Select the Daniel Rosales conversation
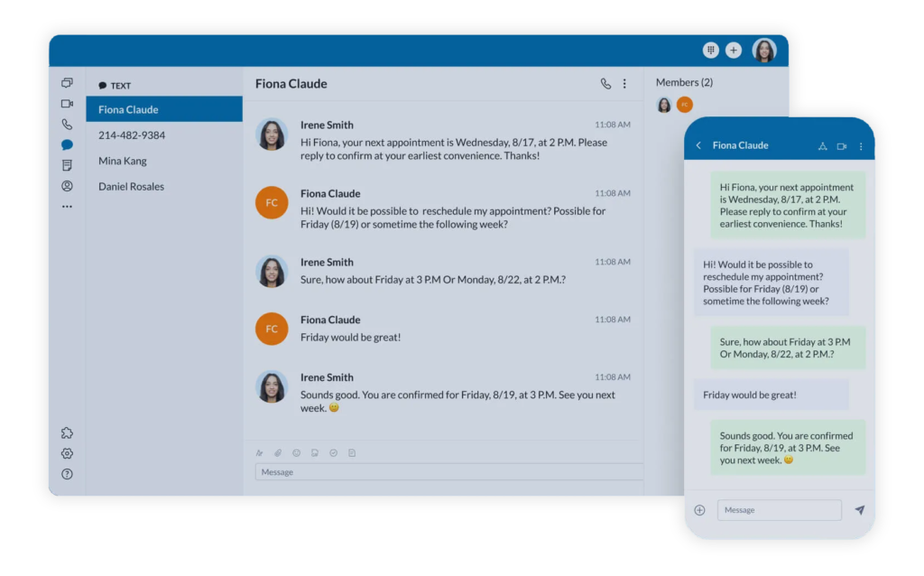 (x=132, y=187)
